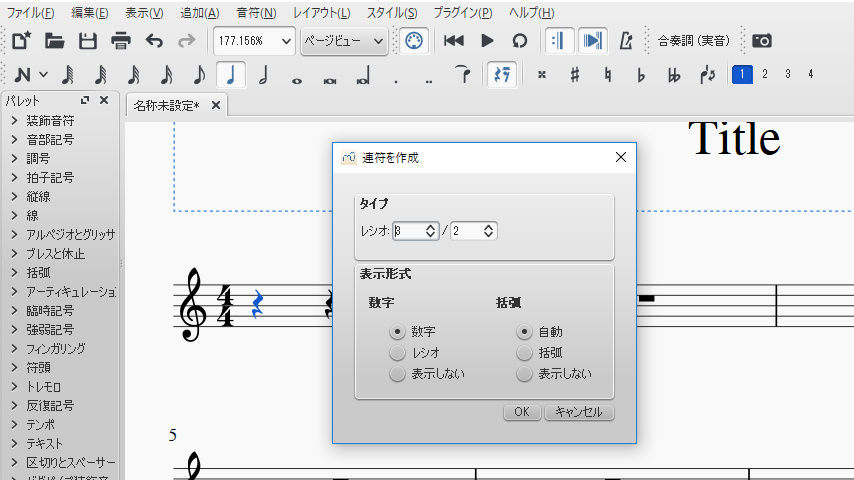Viewport: 854px width, 480px height.
Task: Select the eighth note duration
Action: coord(199,75)
